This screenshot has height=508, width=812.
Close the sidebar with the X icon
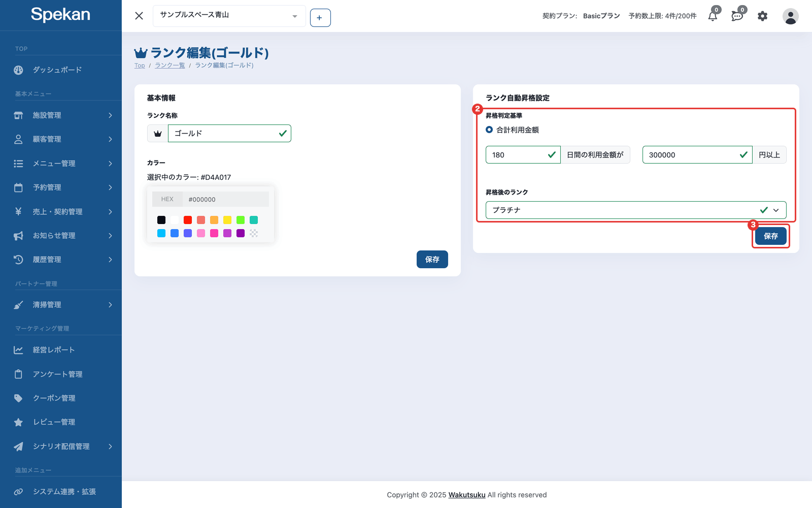click(139, 16)
